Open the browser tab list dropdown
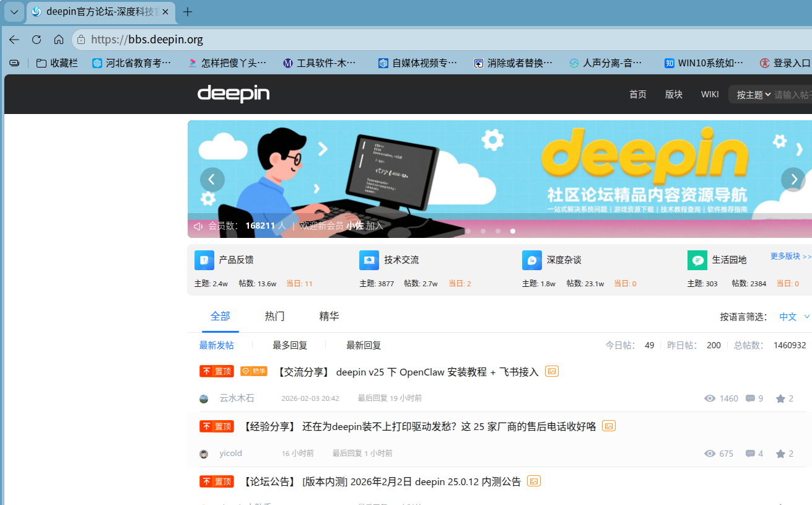Viewport: 812px width, 505px height. (x=14, y=12)
